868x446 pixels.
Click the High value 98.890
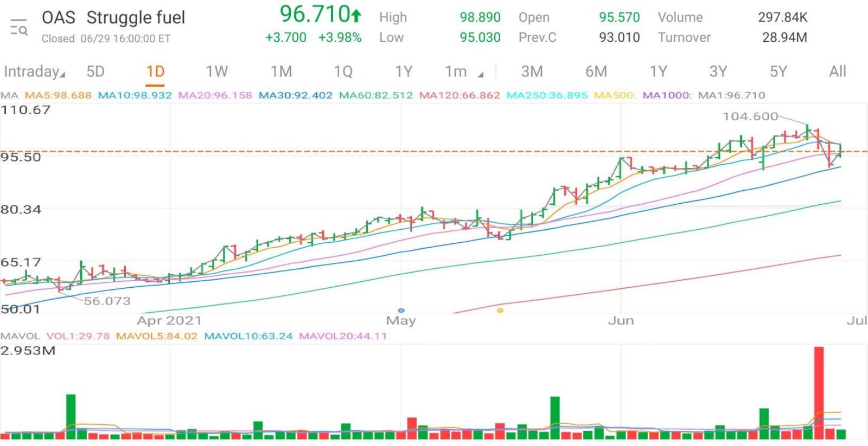(480, 17)
